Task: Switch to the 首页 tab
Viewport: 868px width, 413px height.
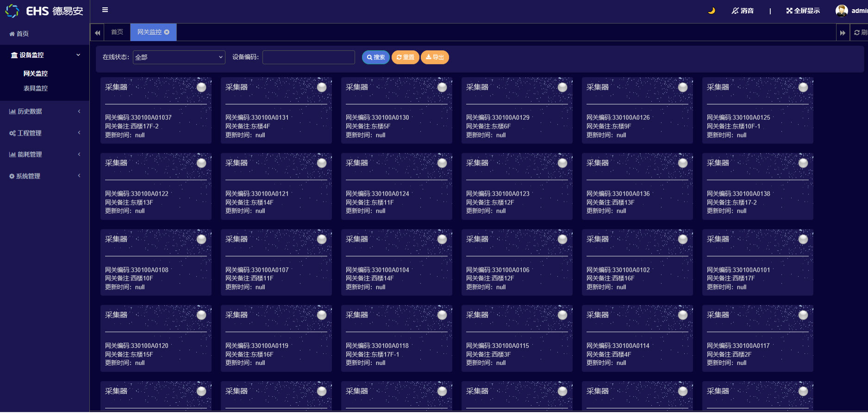Action: 117,32
